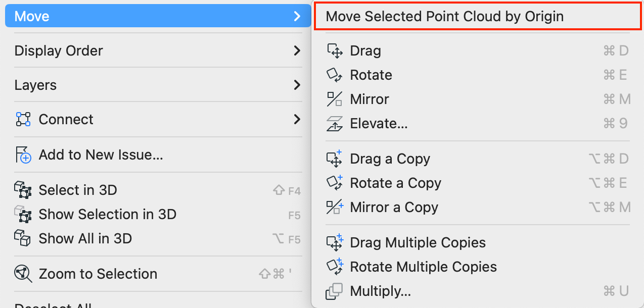Viewport: 644px width, 308px height.
Task: Expand the Display Order submenu arrow
Action: pos(297,50)
